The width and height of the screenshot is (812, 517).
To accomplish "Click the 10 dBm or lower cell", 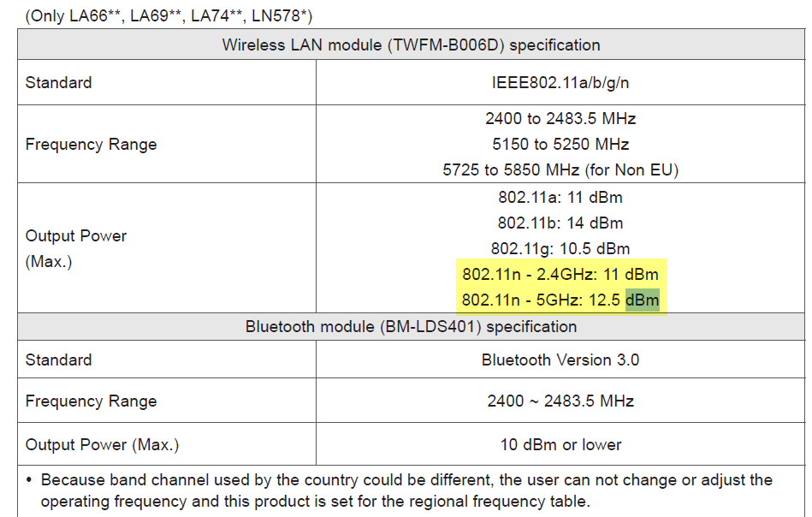I will [560, 444].
